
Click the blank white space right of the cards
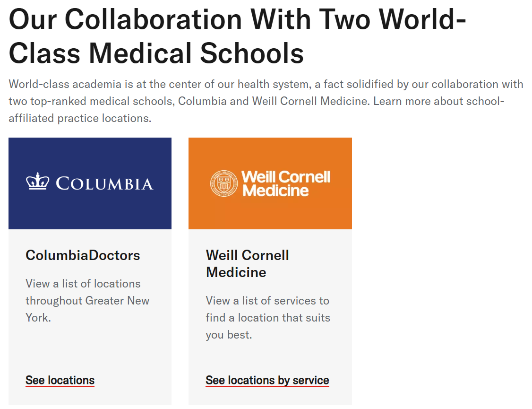click(441, 271)
